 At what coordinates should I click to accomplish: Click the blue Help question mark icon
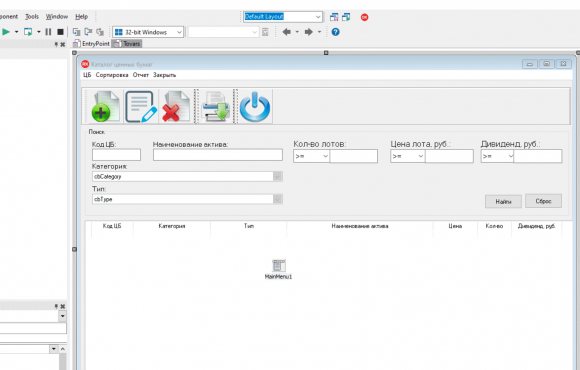(335, 32)
